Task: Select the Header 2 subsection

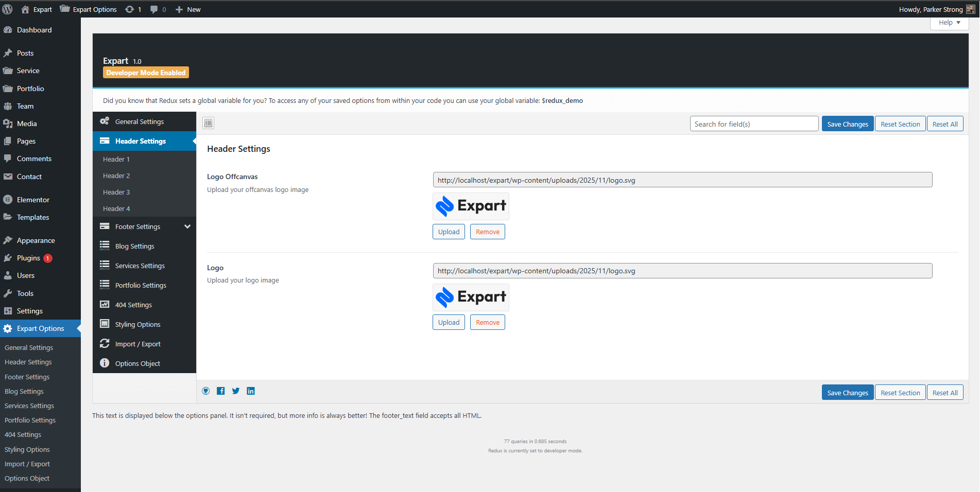Action: [x=116, y=176]
